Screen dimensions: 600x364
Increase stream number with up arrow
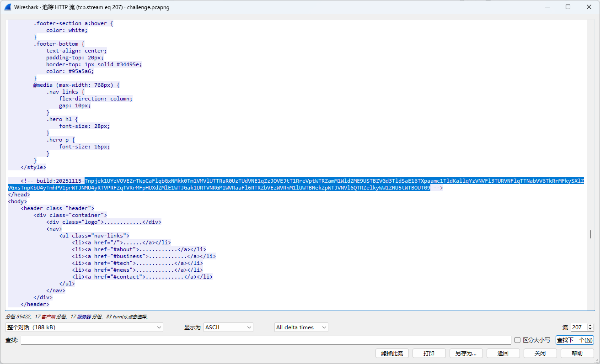[x=590, y=325]
